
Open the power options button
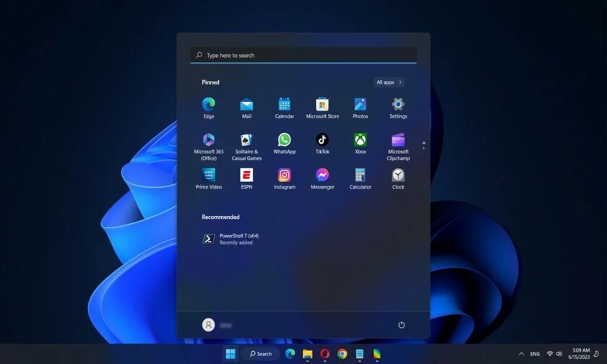(402, 324)
